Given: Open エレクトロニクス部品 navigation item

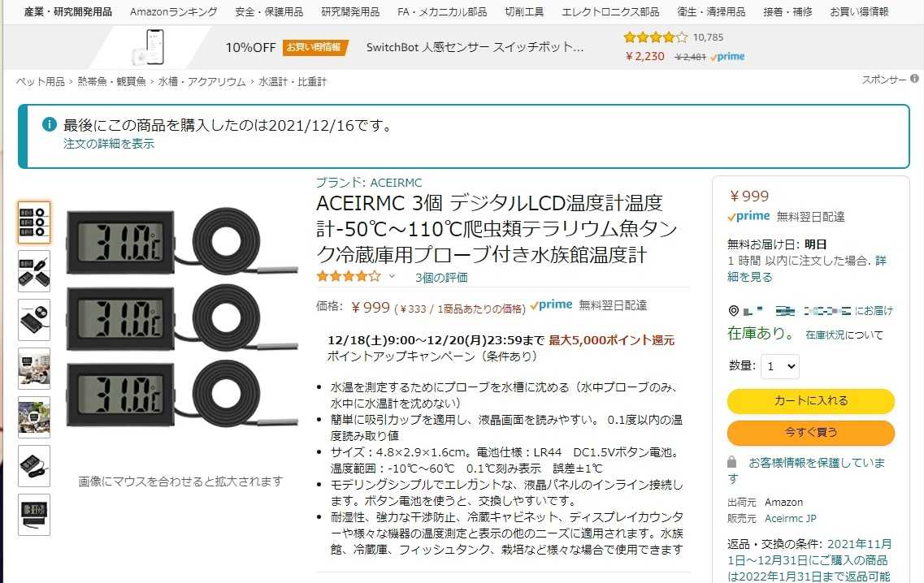Looking at the screenshot, I should click(x=610, y=12).
